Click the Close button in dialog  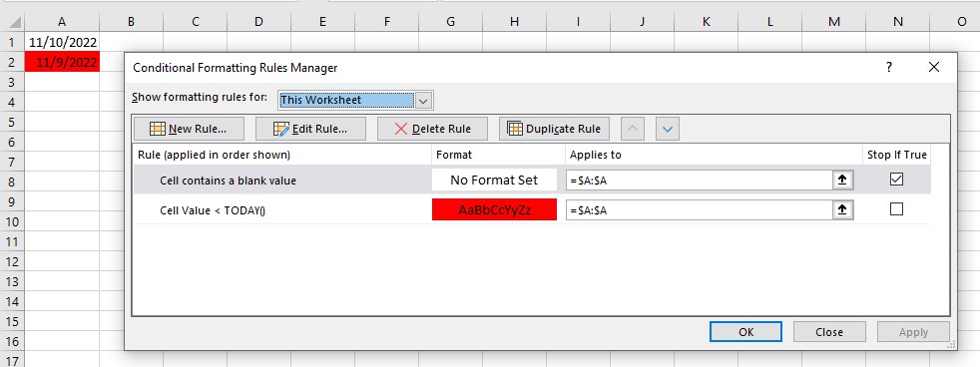(x=829, y=332)
